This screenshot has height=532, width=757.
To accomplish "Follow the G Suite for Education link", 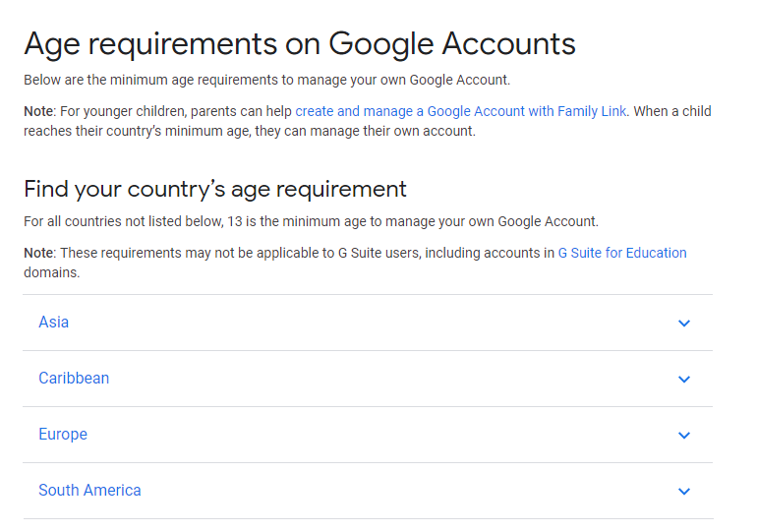I will point(622,253).
